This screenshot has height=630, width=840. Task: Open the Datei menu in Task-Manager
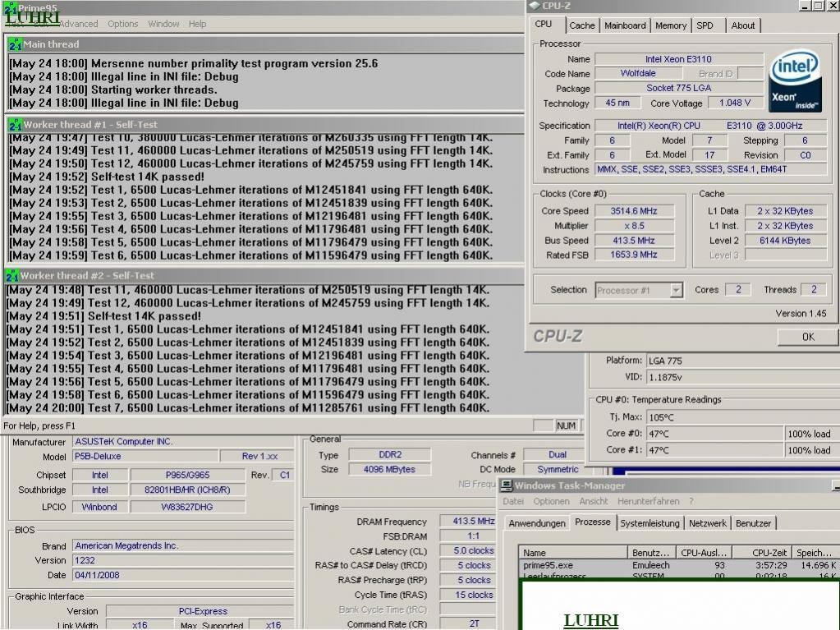pos(513,501)
